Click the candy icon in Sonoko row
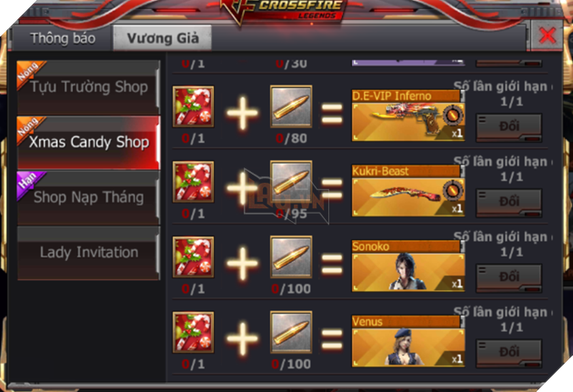This screenshot has height=392, width=573. (194, 257)
